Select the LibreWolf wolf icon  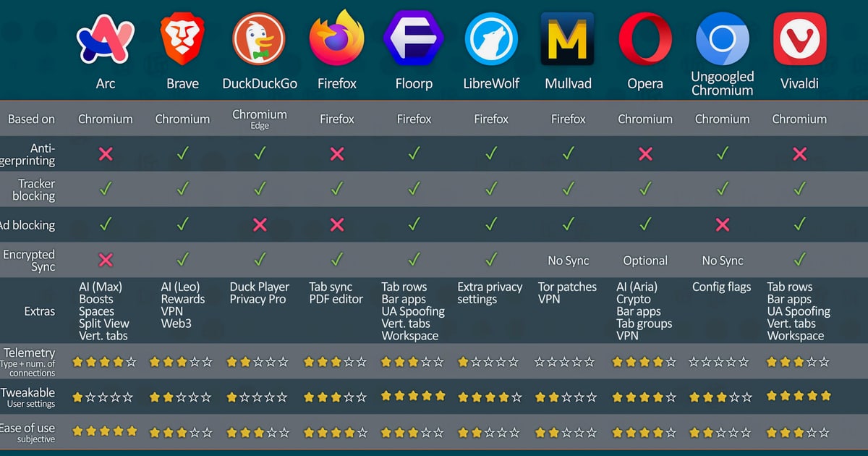tap(491, 39)
